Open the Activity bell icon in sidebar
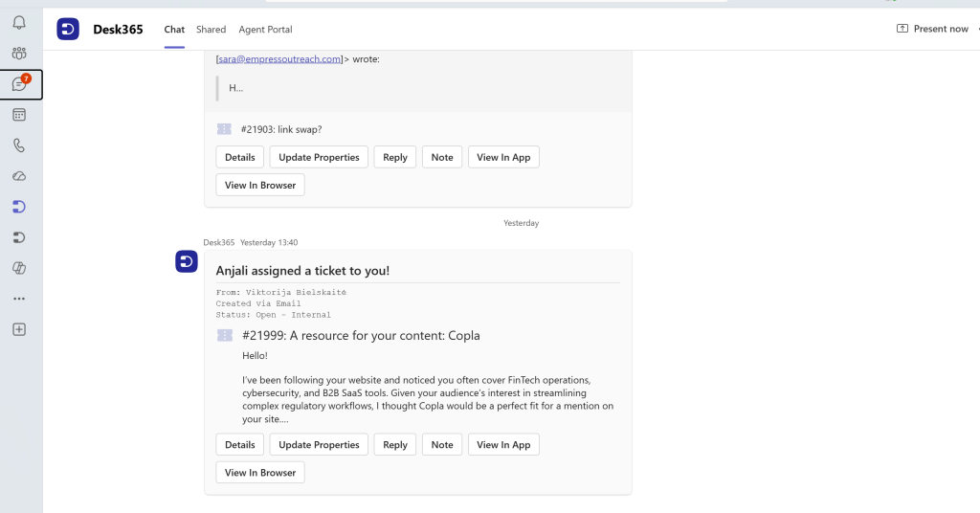Viewport: 980px width, 513px height. click(x=19, y=23)
